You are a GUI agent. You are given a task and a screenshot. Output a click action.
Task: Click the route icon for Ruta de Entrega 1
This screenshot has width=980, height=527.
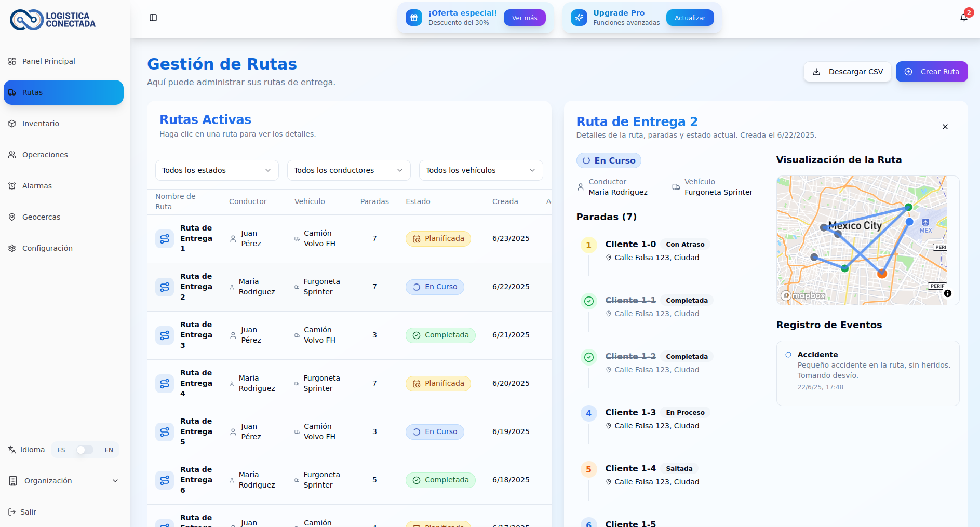(165, 239)
